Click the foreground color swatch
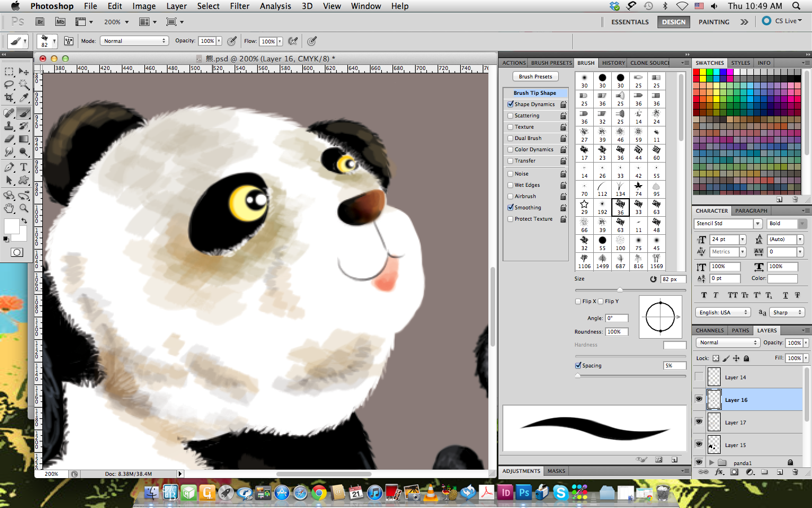This screenshot has height=508, width=812. tap(11, 226)
